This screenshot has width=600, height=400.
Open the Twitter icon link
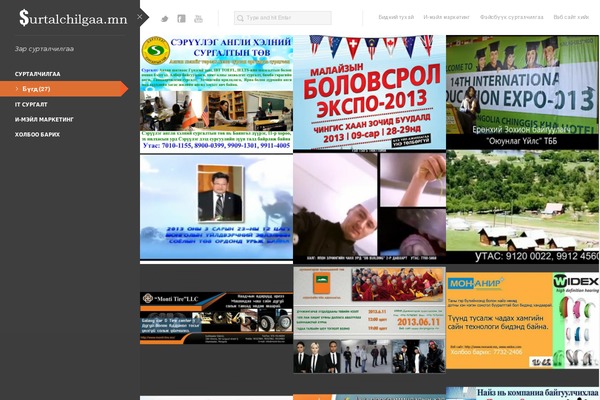coord(165,19)
